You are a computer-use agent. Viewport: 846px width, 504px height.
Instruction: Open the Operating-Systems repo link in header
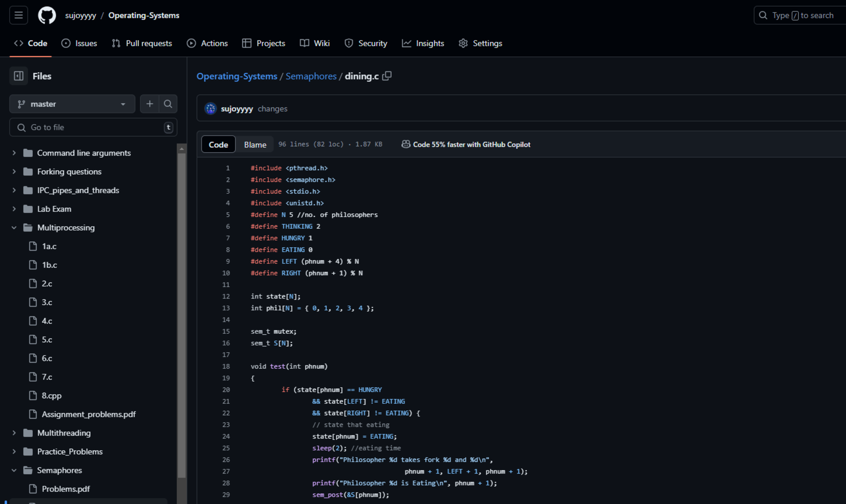(x=144, y=16)
